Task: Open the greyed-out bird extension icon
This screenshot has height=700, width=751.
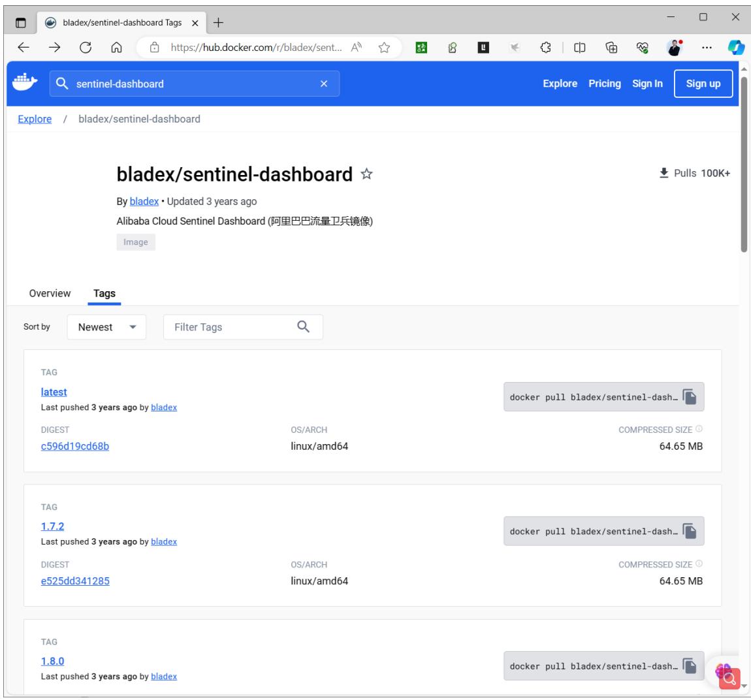Action: 515,48
